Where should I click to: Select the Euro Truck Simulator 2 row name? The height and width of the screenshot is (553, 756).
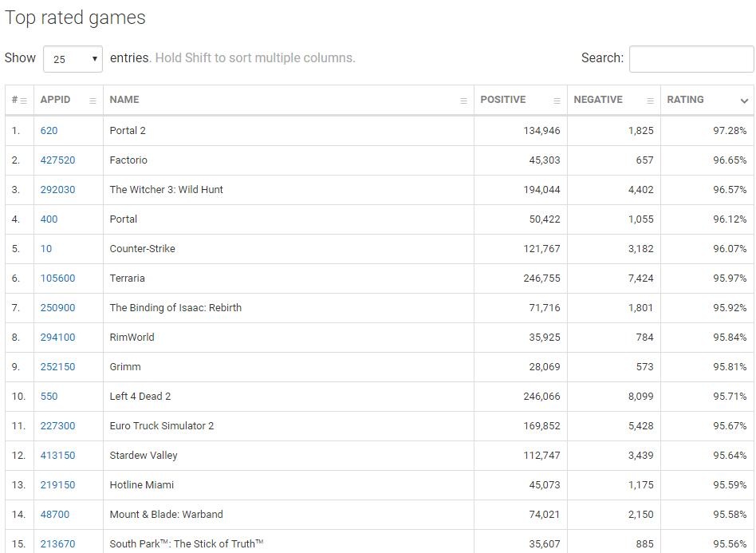click(162, 426)
